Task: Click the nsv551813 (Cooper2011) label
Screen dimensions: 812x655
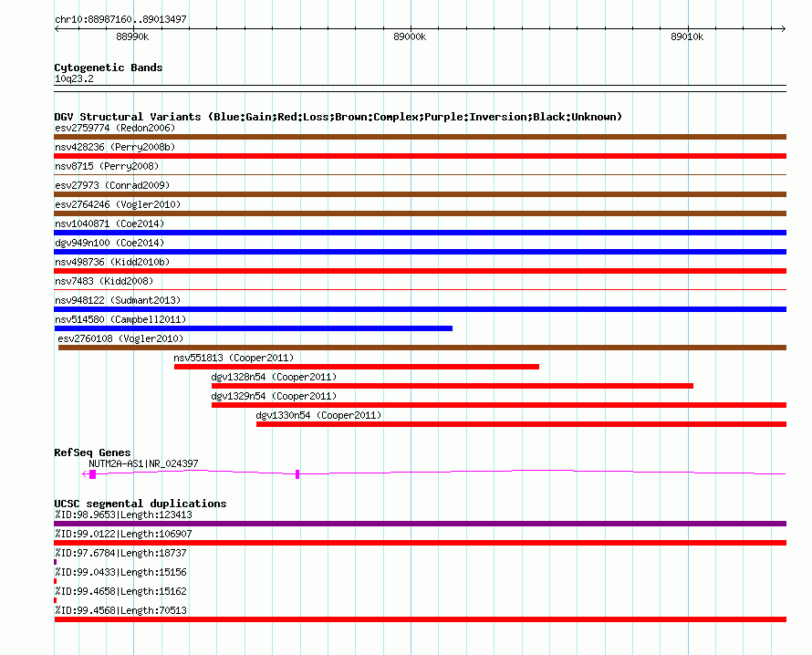Action: (234, 358)
